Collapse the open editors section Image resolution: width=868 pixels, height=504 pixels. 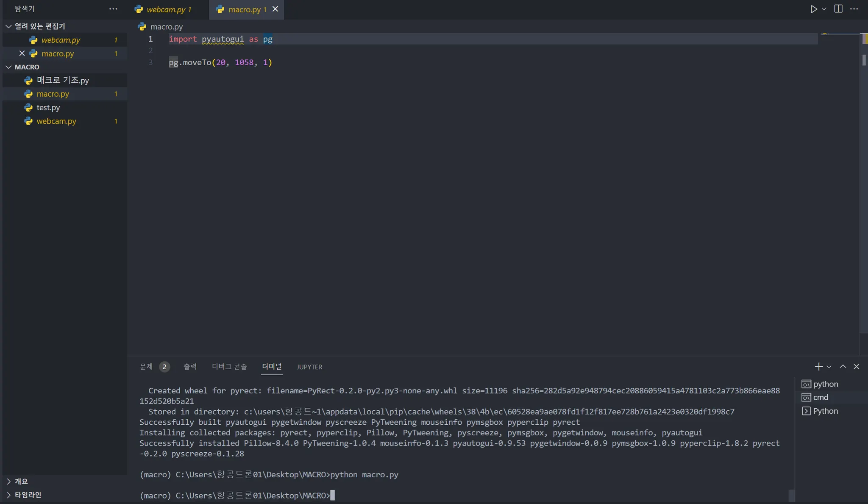tap(8, 26)
